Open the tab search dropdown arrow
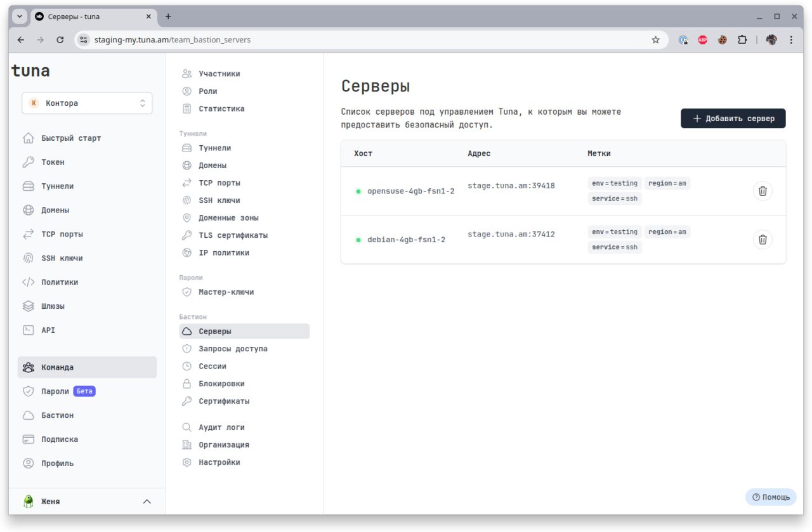Viewport: 812px width, 532px height. pyautogui.click(x=20, y=16)
